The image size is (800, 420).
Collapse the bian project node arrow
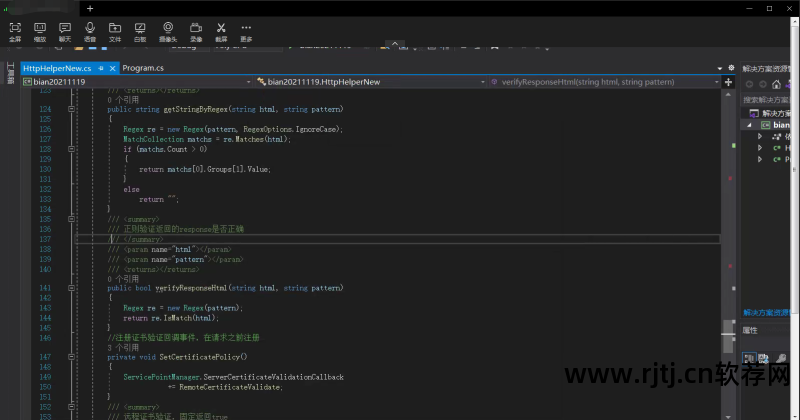pos(749,125)
